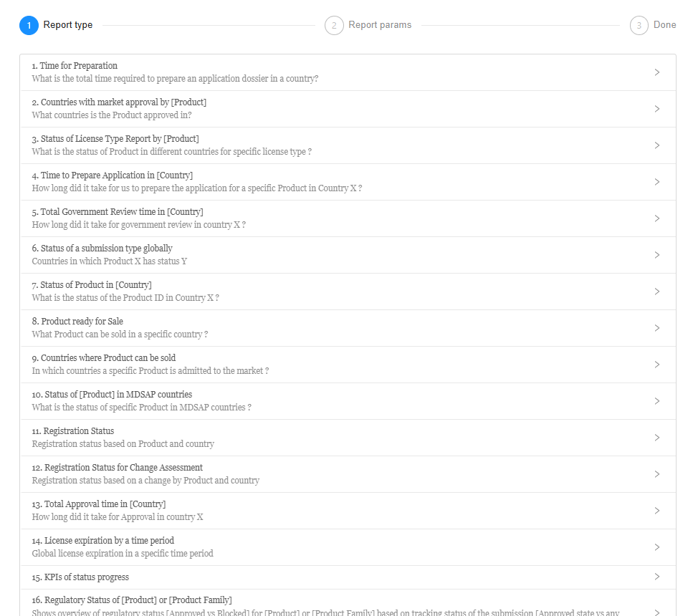This screenshot has height=616, width=693.
Task: Click the step 2 Report params circle icon
Action: click(334, 26)
